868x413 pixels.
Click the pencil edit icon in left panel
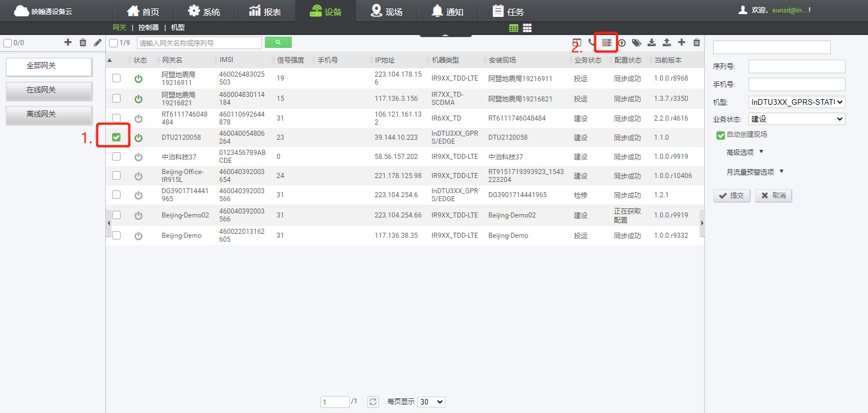coord(97,42)
